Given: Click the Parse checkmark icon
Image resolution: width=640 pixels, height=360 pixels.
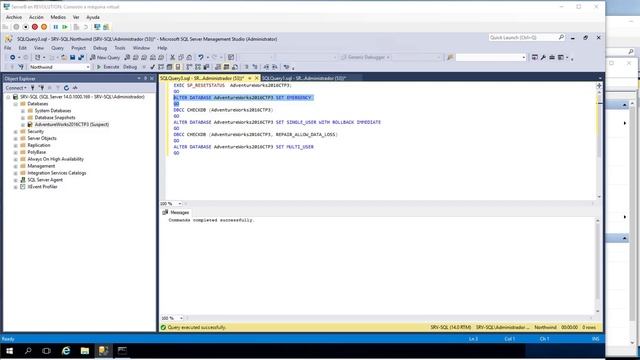Looking at the screenshot, I should 152,67.
